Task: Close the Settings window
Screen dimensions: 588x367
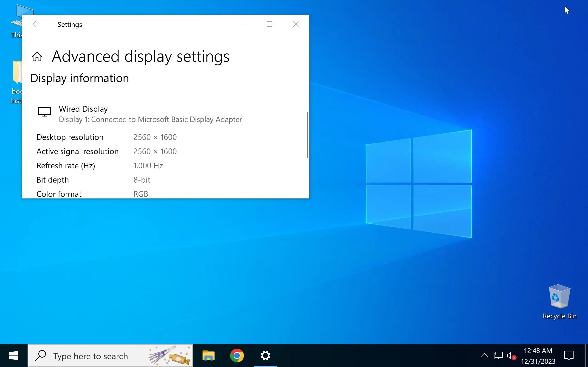Action: [296, 24]
